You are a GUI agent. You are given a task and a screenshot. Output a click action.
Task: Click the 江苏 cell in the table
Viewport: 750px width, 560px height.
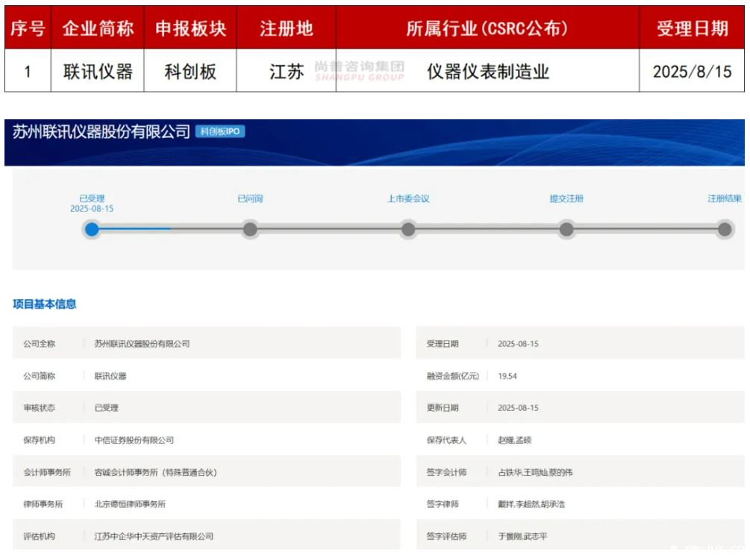[287, 72]
